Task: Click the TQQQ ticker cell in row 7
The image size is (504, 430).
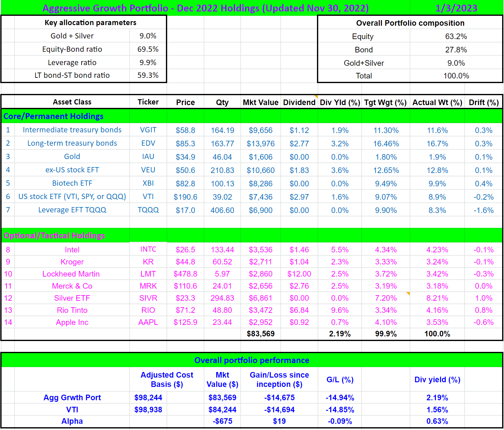Action: [x=148, y=210]
